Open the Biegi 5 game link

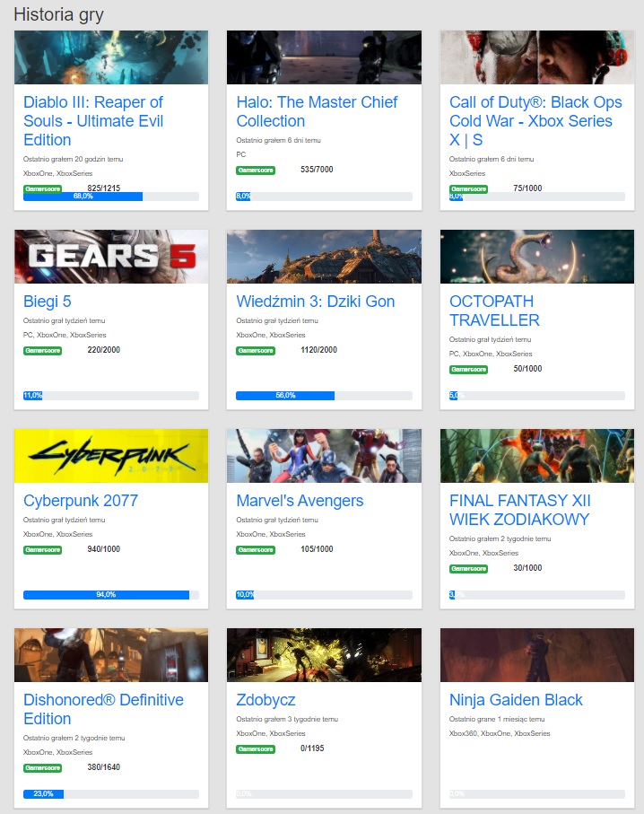(x=48, y=302)
